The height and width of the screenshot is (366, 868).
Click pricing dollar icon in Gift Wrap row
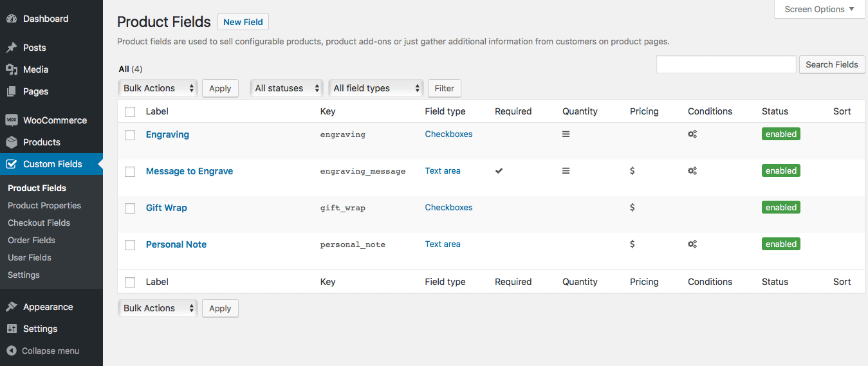(633, 208)
